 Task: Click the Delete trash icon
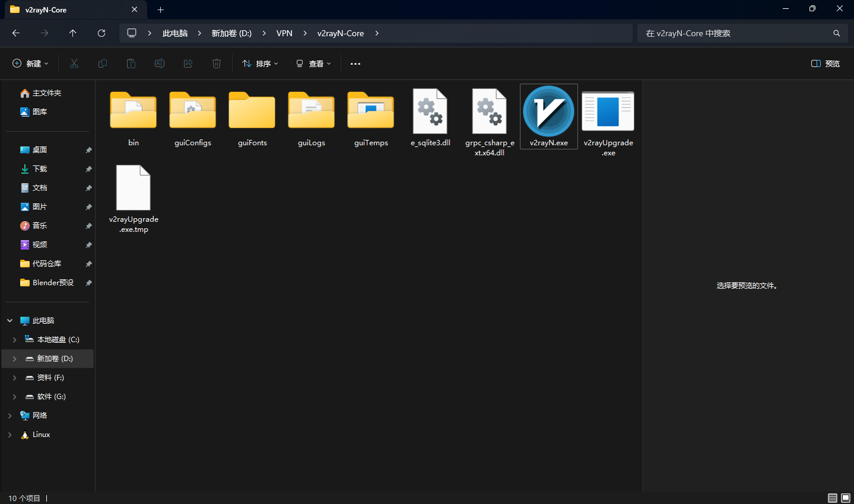point(217,63)
